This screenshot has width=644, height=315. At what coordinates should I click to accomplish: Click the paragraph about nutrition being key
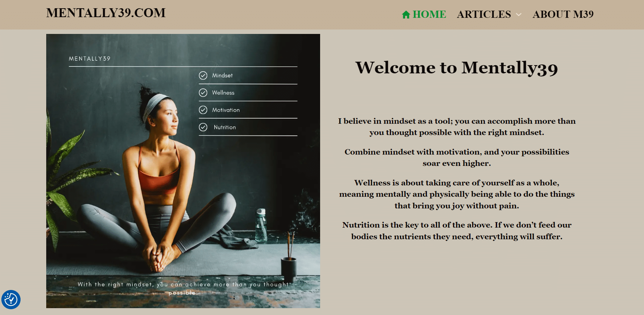click(x=457, y=231)
